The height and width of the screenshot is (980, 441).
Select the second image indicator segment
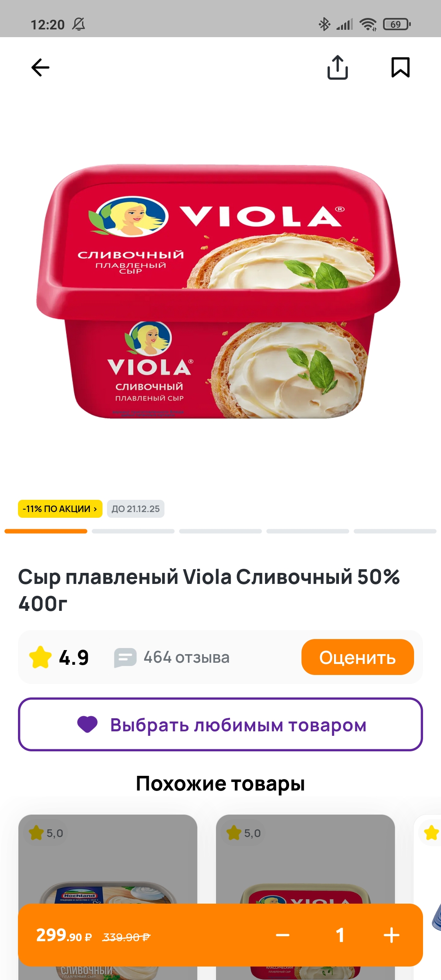133,531
